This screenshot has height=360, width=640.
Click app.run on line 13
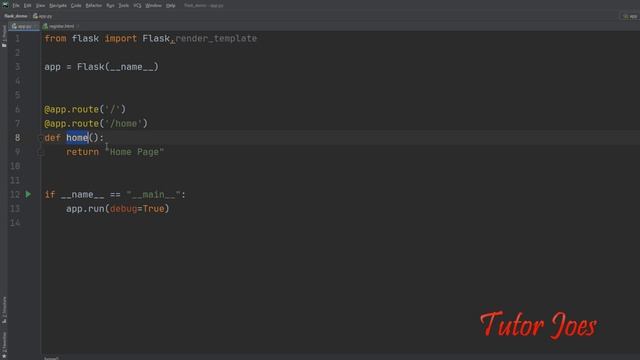(85, 209)
